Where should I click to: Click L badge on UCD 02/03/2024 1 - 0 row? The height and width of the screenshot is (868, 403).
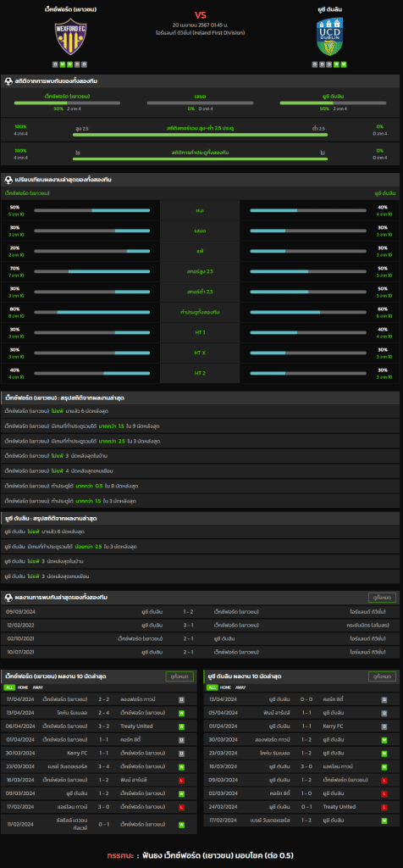click(384, 793)
